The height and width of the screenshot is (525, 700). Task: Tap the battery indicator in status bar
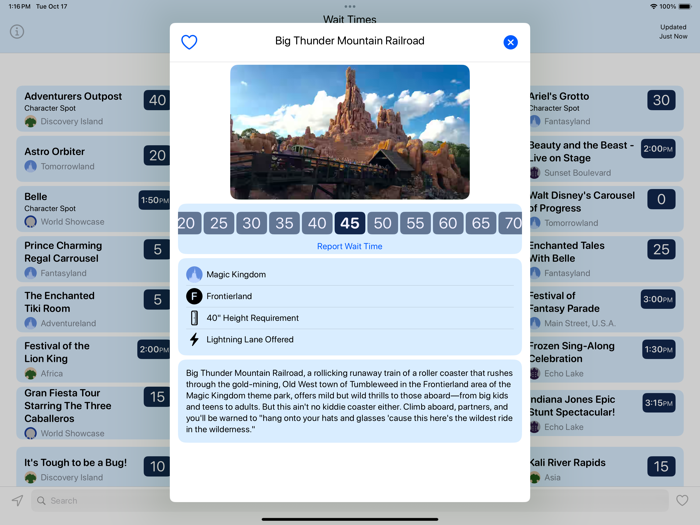(684, 7)
